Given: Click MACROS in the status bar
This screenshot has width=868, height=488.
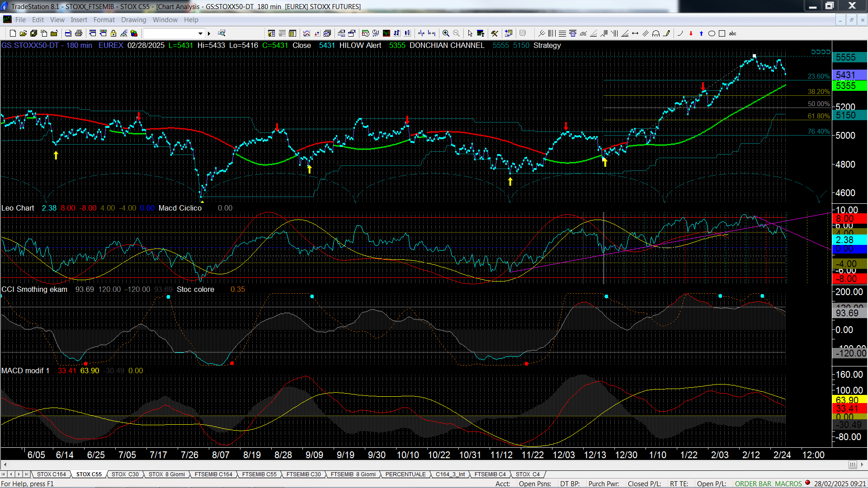Looking at the screenshot, I should tap(788, 484).
